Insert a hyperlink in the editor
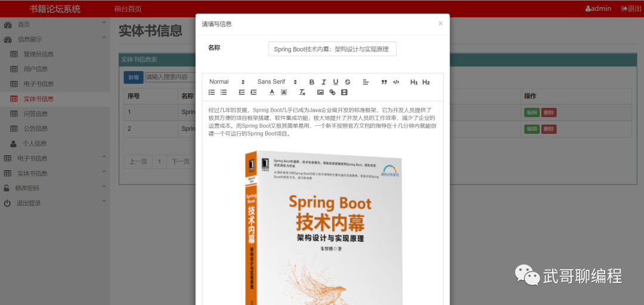 tap(332, 92)
